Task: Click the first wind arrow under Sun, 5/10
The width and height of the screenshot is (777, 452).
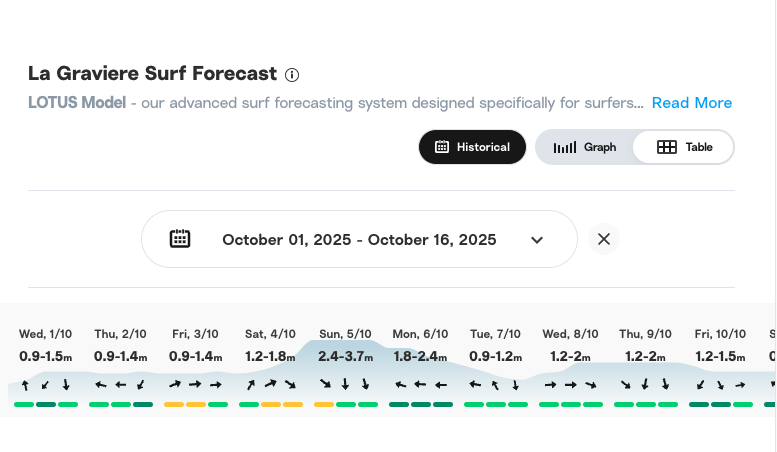Action: click(324, 384)
